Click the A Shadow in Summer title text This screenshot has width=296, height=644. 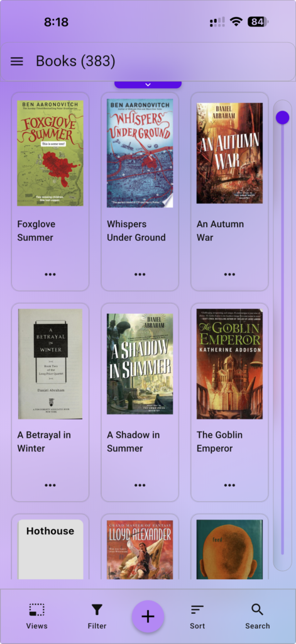(x=133, y=441)
